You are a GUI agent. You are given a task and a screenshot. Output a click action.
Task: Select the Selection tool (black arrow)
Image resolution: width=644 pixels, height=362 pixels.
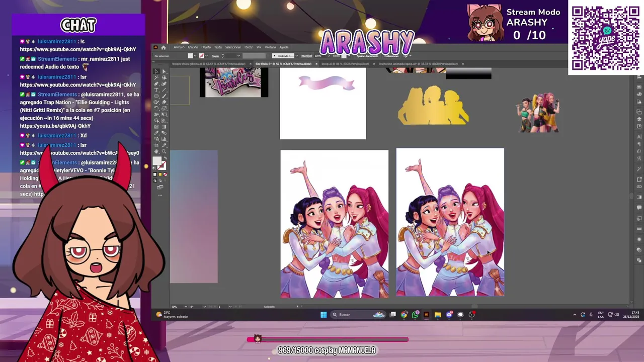(156, 71)
